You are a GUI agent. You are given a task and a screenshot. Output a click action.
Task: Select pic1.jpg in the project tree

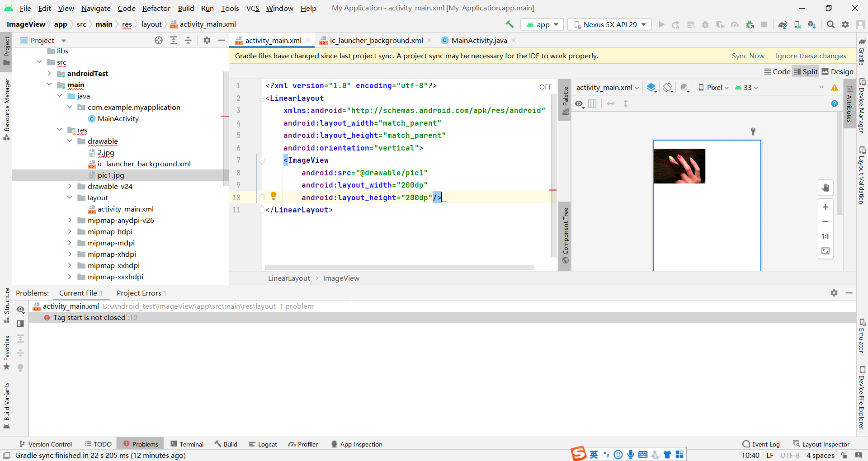coord(111,175)
